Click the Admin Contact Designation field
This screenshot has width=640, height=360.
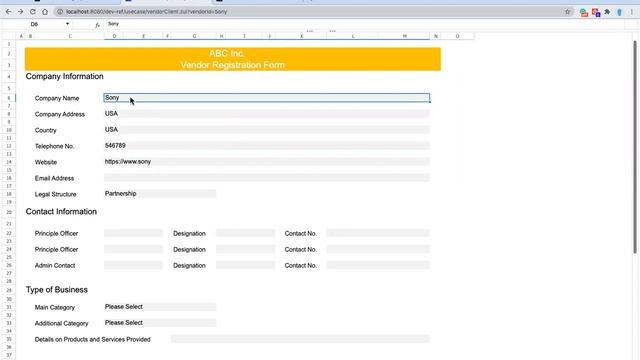pos(245,265)
